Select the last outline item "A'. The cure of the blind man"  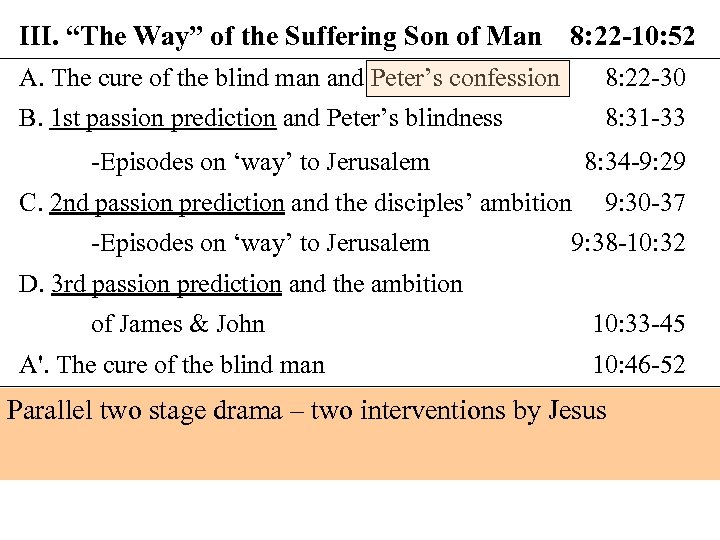[172, 365]
